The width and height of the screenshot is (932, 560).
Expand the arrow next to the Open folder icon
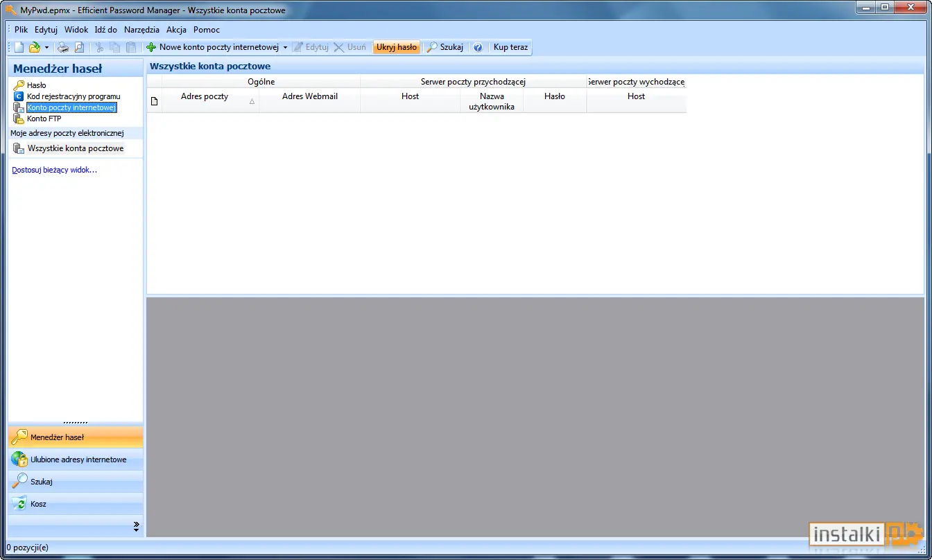pos(46,47)
